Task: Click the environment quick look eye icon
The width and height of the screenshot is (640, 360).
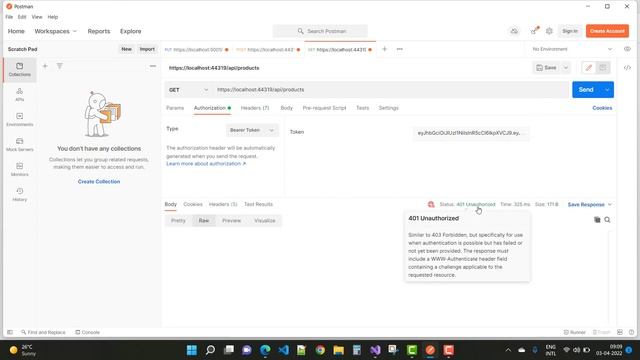Action: click(x=627, y=49)
